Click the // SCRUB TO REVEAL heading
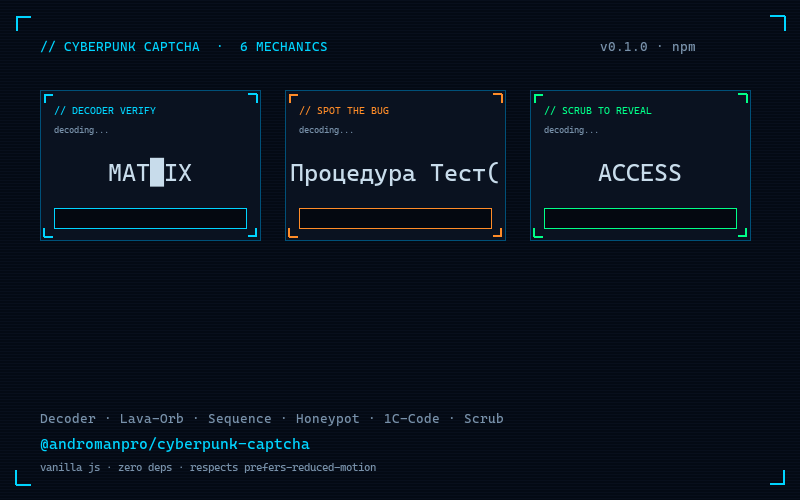 598,111
